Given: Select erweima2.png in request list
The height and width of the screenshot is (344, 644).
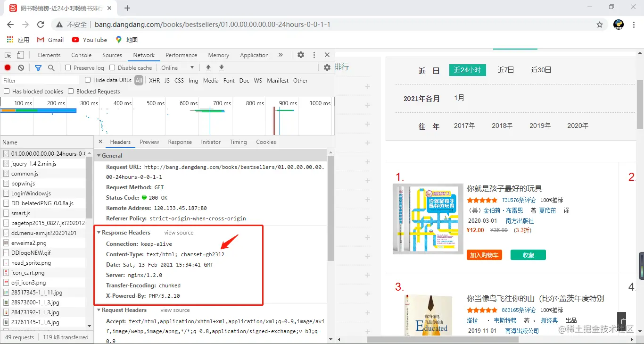Looking at the screenshot, I should [29, 243].
